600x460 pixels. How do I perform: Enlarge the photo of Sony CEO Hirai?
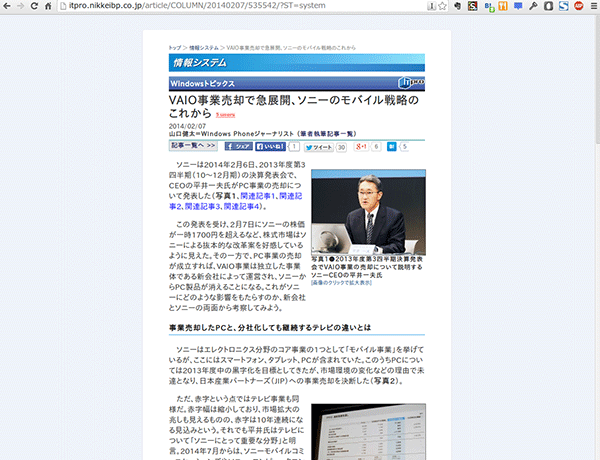point(368,212)
